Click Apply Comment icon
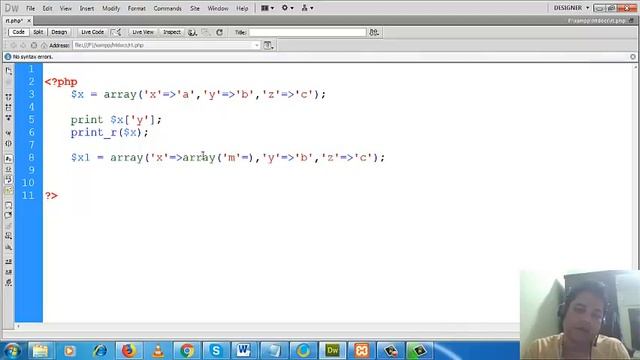 9,205
